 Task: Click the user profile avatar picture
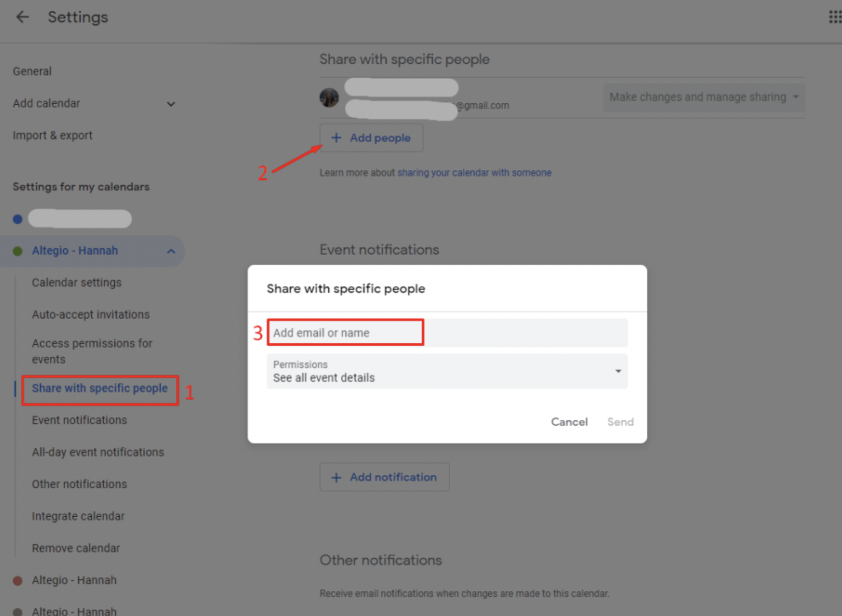click(329, 97)
